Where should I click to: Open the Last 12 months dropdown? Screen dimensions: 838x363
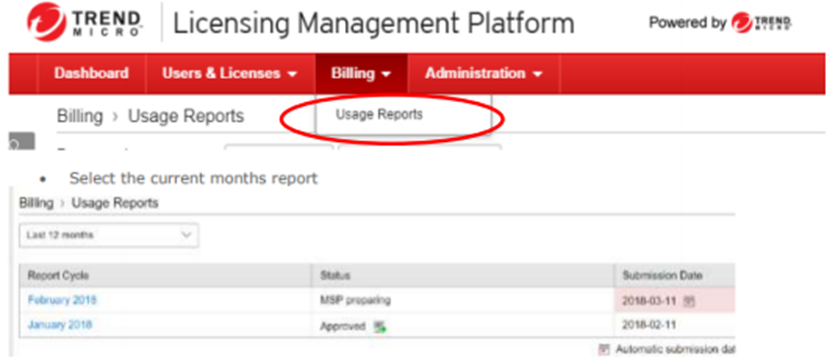pyautogui.click(x=109, y=235)
